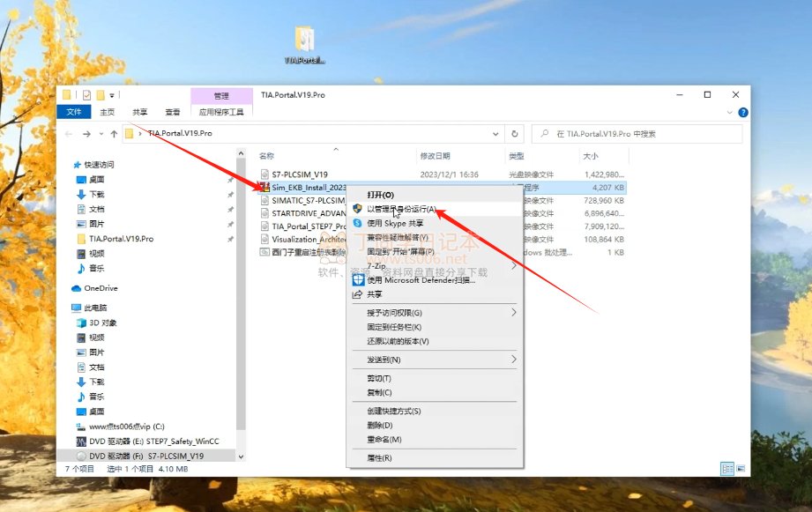812x512 pixels.
Task: Click the Microsoft Defender shield icon
Action: (358, 280)
